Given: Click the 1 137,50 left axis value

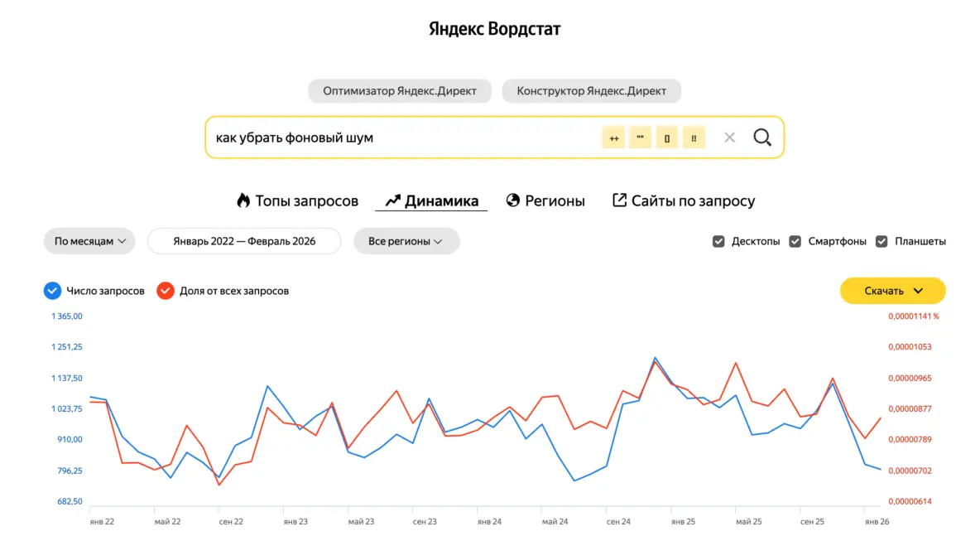Looking at the screenshot, I should (67, 379).
